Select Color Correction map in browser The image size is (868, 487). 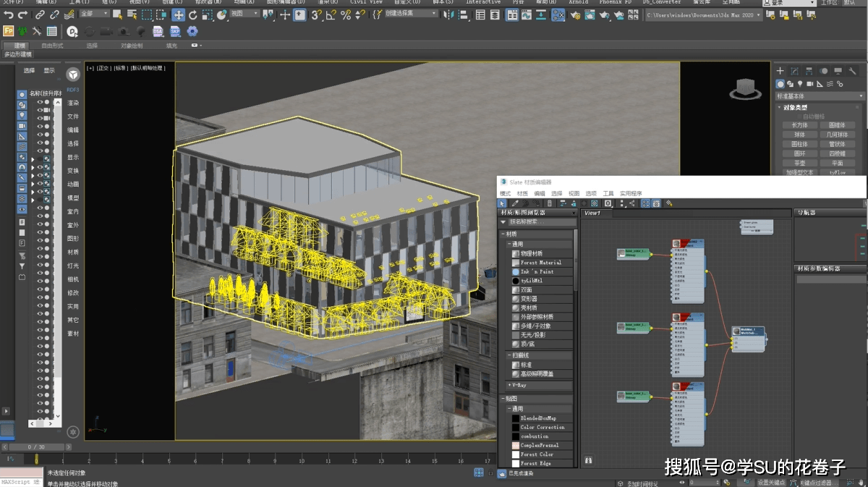[542, 427]
